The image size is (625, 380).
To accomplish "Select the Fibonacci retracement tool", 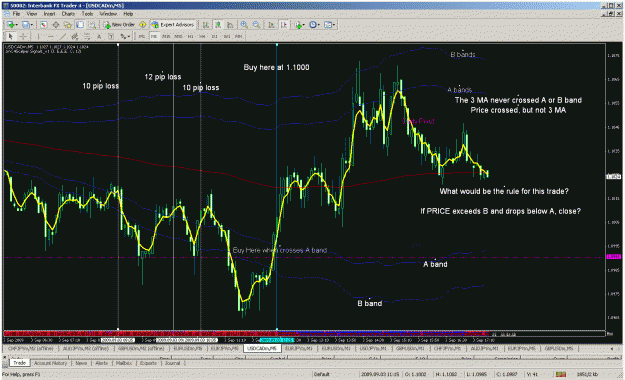I will (x=87, y=36).
